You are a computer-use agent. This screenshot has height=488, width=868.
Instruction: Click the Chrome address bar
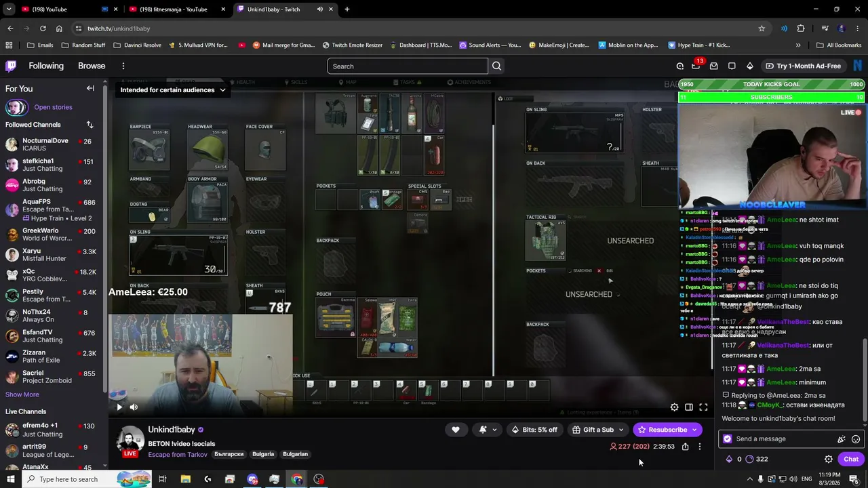tap(419, 28)
